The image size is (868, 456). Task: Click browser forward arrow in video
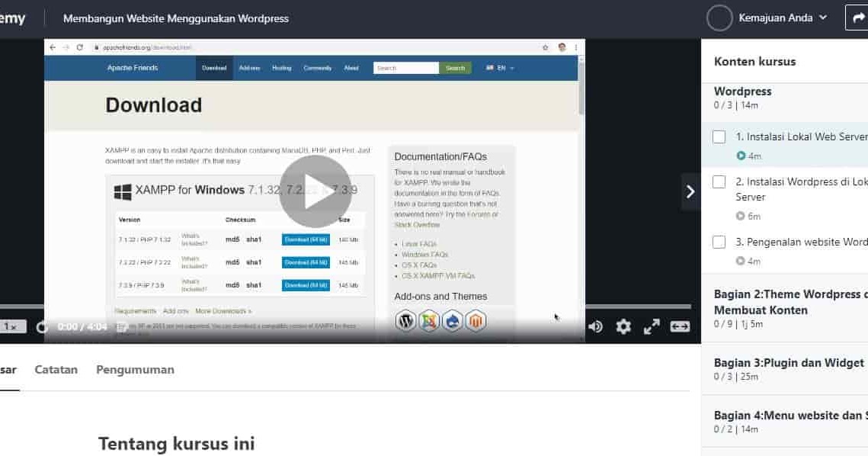[x=66, y=47]
